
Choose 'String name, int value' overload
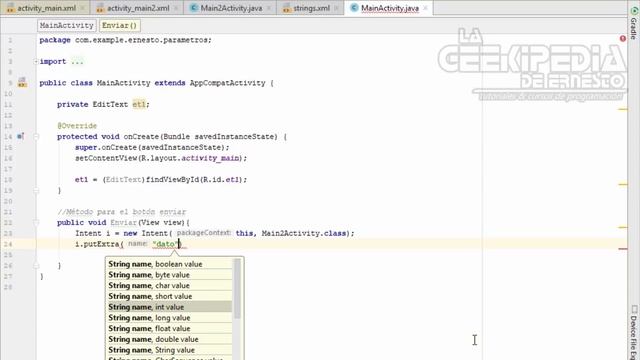pos(170,307)
